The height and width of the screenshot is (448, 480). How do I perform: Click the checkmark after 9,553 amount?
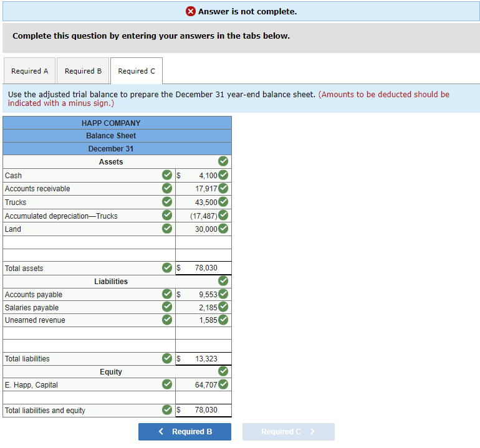[223, 293]
